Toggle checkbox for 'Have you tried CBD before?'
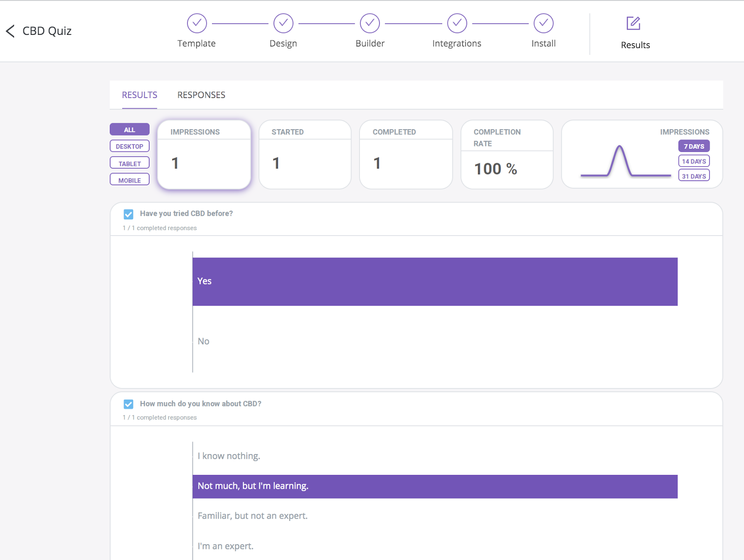Viewport: 744px width, 560px height. pyautogui.click(x=128, y=214)
